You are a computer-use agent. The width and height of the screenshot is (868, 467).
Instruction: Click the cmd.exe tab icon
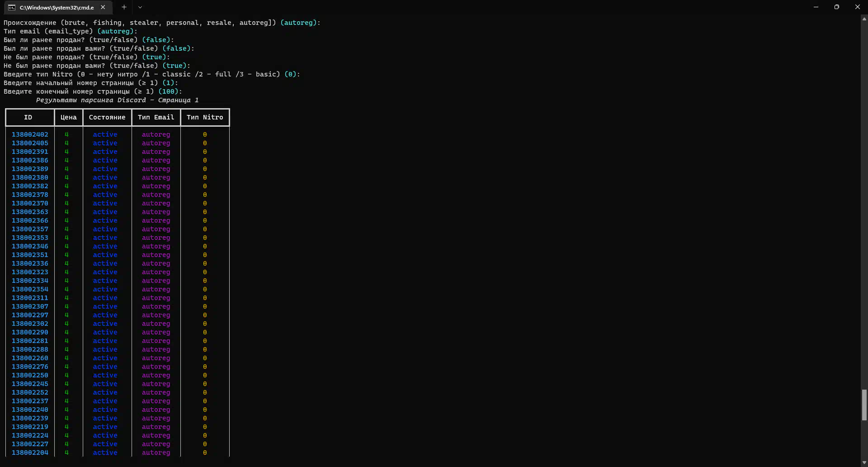pos(12,7)
